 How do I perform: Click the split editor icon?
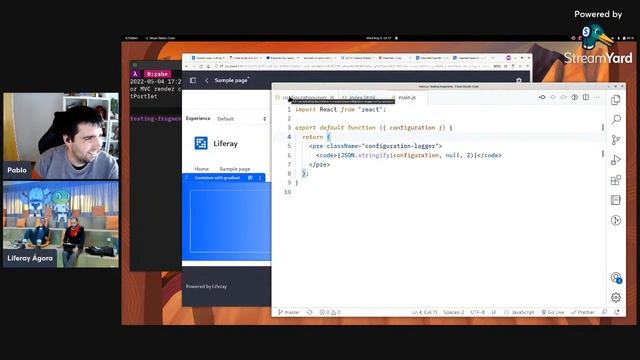tap(586, 97)
